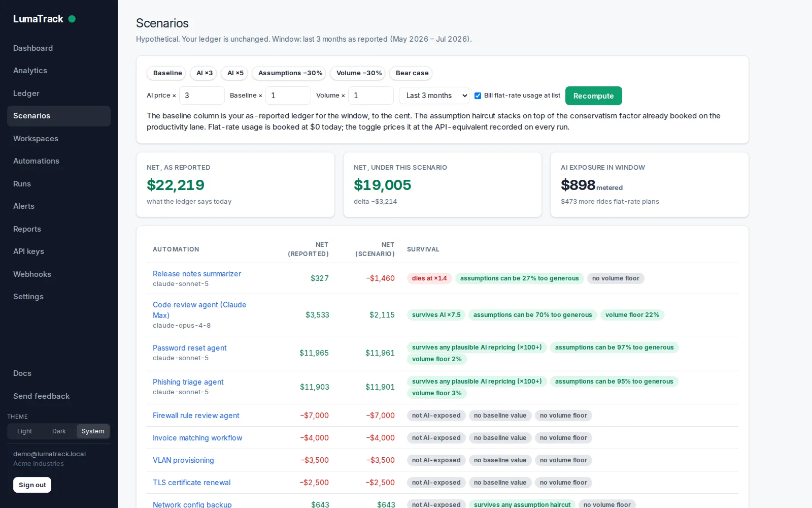Open Dashboard in the sidebar
This screenshot has width=812, height=508.
click(59, 48)
